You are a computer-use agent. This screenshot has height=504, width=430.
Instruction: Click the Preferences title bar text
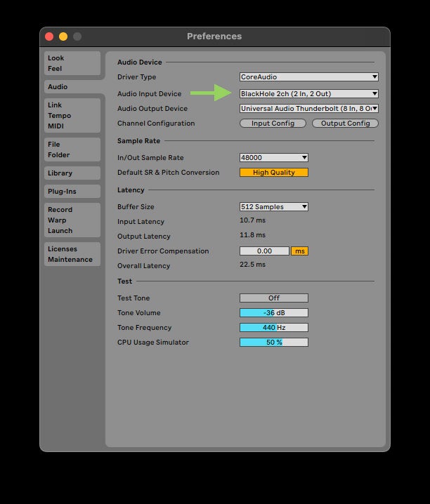tap(214, 37)
